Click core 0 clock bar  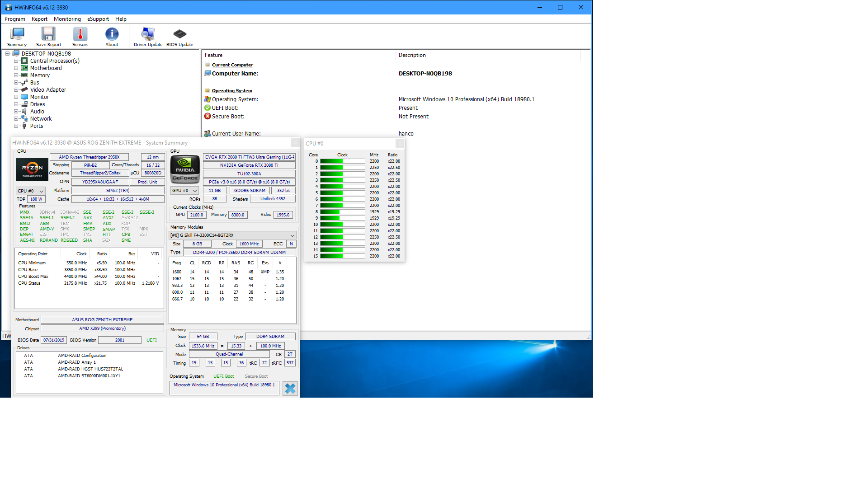[x=343, y=161]
